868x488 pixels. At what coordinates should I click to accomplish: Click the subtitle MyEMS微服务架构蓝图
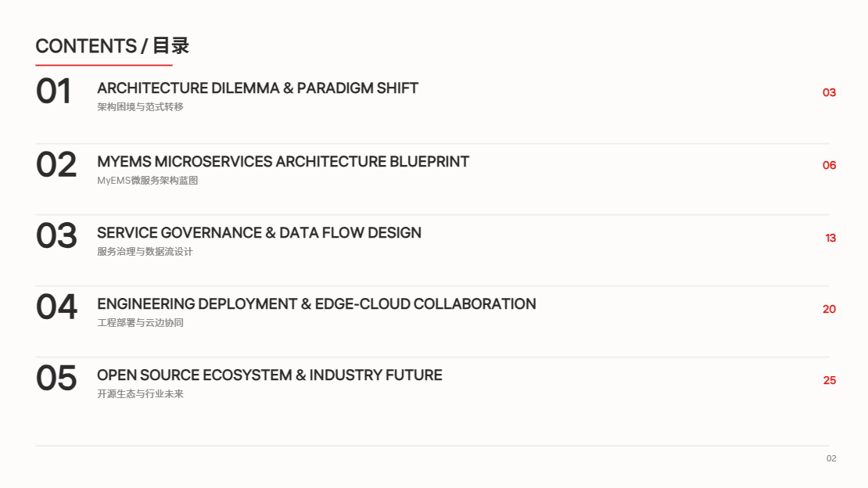pyautogui.click(x=147, y=181)
